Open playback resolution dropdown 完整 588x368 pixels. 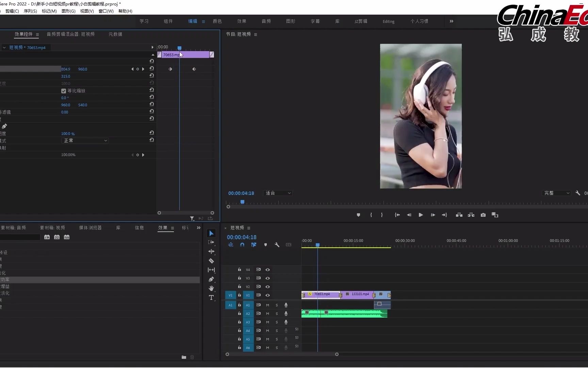[556, 193]
